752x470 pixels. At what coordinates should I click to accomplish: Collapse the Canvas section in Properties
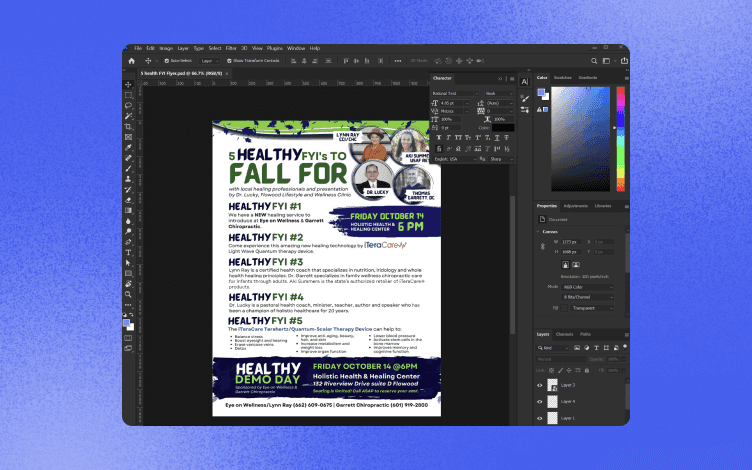pyautogui.click(x=538, y=232)
